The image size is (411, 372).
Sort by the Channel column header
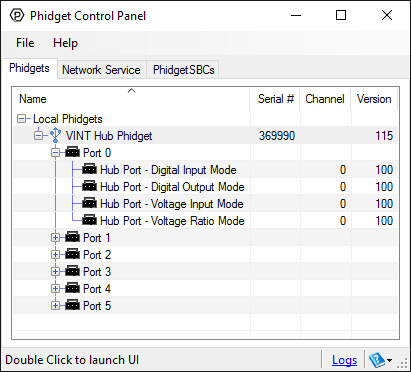coord(325,99)
